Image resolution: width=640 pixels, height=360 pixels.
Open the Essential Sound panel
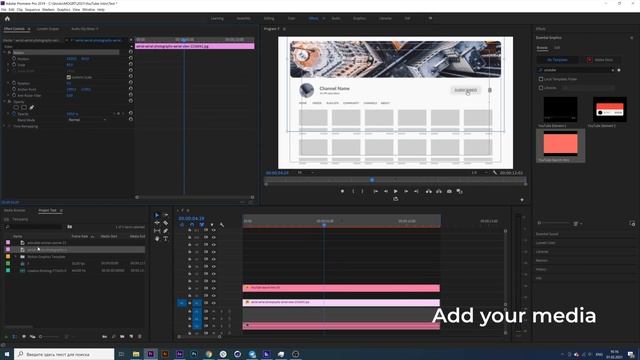(547, 234)
